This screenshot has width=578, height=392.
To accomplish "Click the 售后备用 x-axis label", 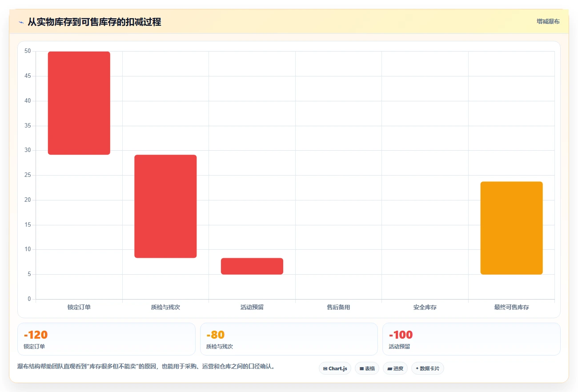I will [338, 307].
